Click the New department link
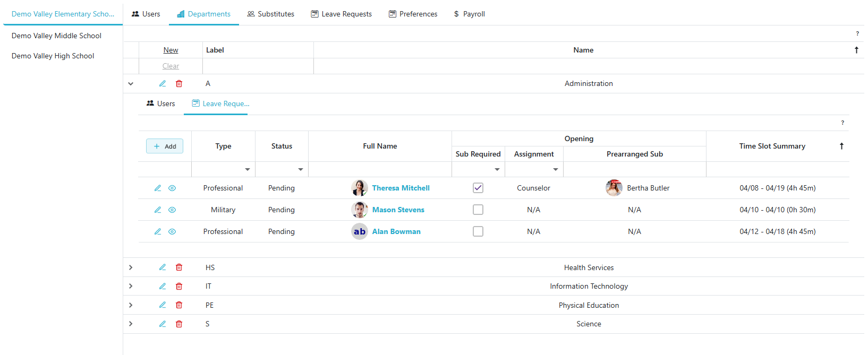This screenshot has width=868, height=355. (171, 50)
